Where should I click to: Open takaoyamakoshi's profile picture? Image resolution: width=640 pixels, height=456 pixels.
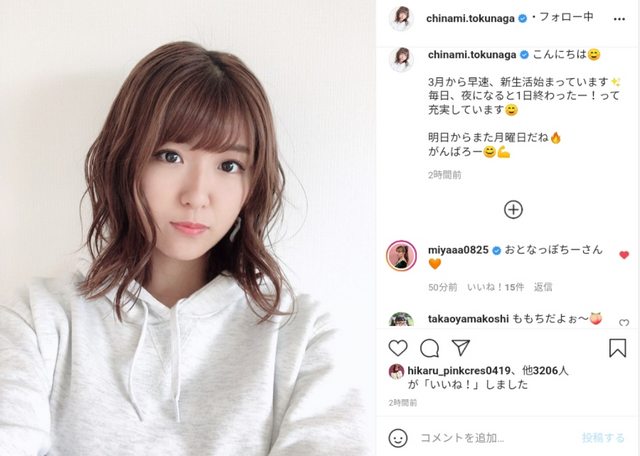(401, 319)
